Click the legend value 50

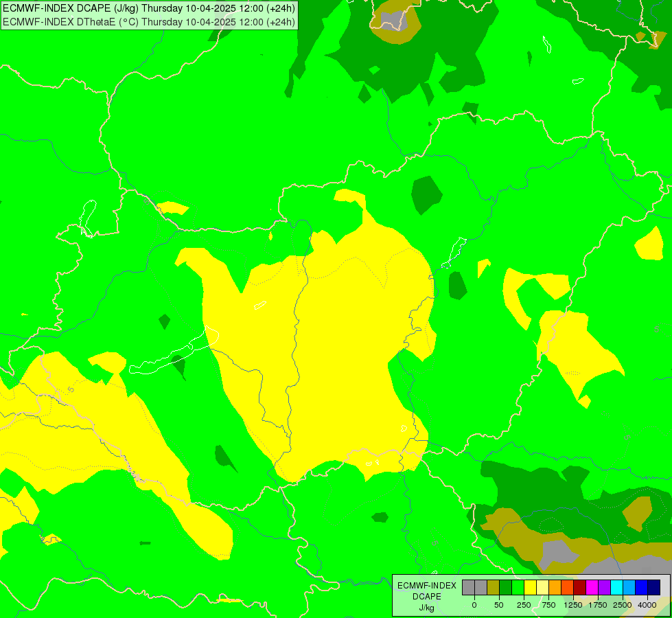pos(499,605)
